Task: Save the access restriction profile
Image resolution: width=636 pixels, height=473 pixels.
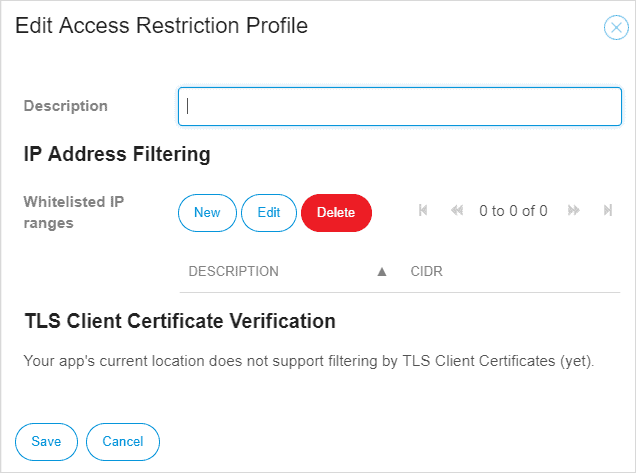Action: point(46,441)
